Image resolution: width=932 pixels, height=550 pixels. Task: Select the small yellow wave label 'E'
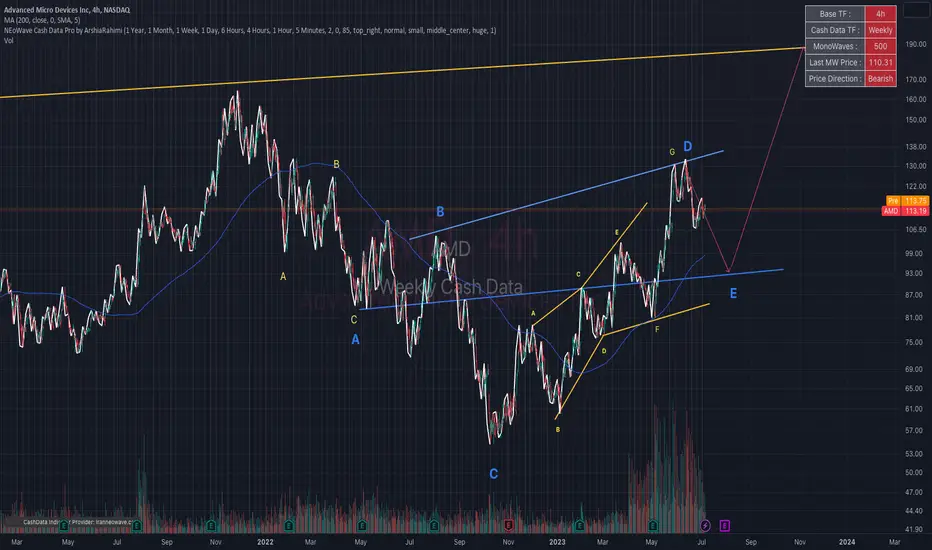tap(617, 232)
